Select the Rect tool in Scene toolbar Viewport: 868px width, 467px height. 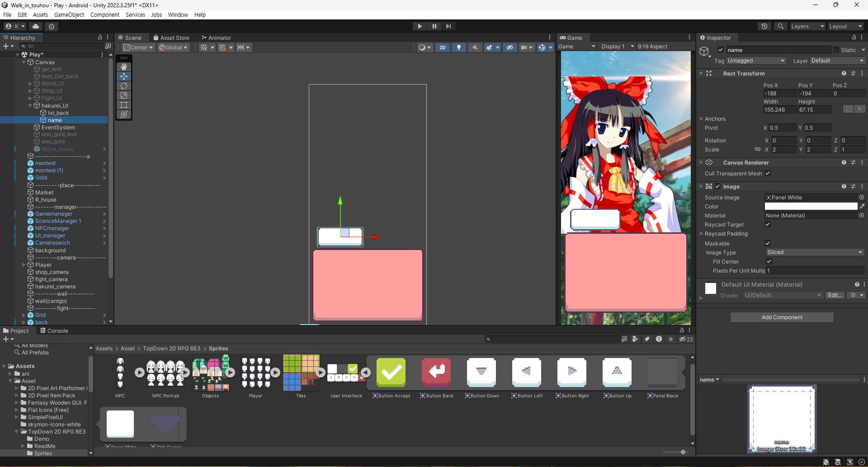click(124, 105)
